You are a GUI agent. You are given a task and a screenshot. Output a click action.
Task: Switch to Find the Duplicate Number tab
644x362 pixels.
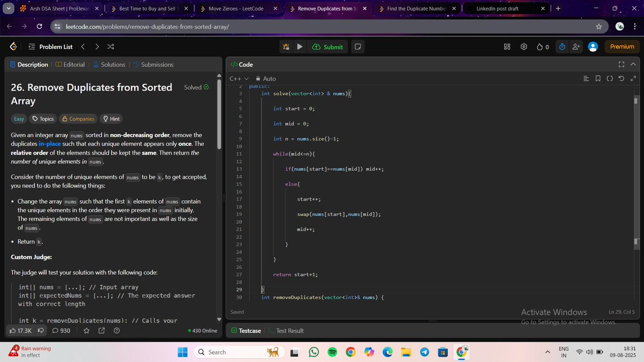coord(416,9)
